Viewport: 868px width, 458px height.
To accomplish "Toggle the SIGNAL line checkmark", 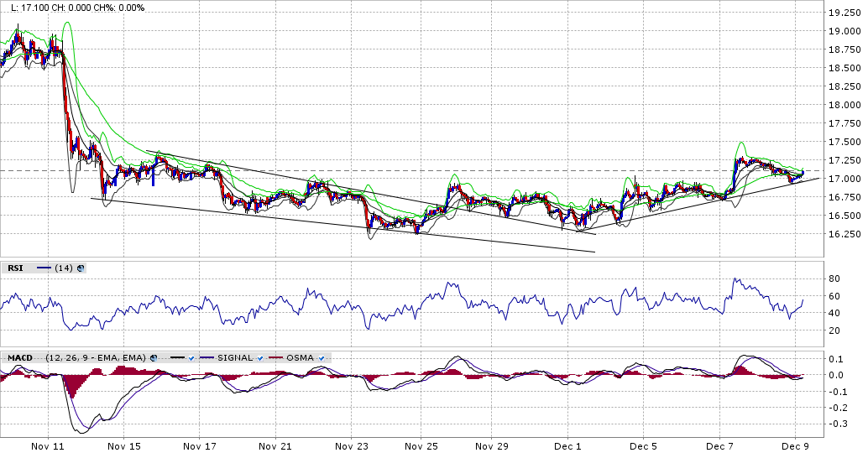I will pos(259,358).
